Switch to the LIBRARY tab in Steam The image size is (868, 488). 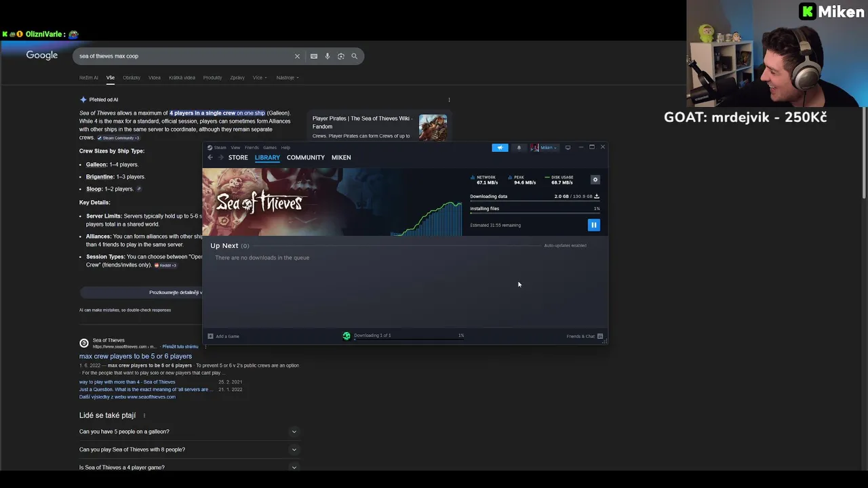[267, 157]
